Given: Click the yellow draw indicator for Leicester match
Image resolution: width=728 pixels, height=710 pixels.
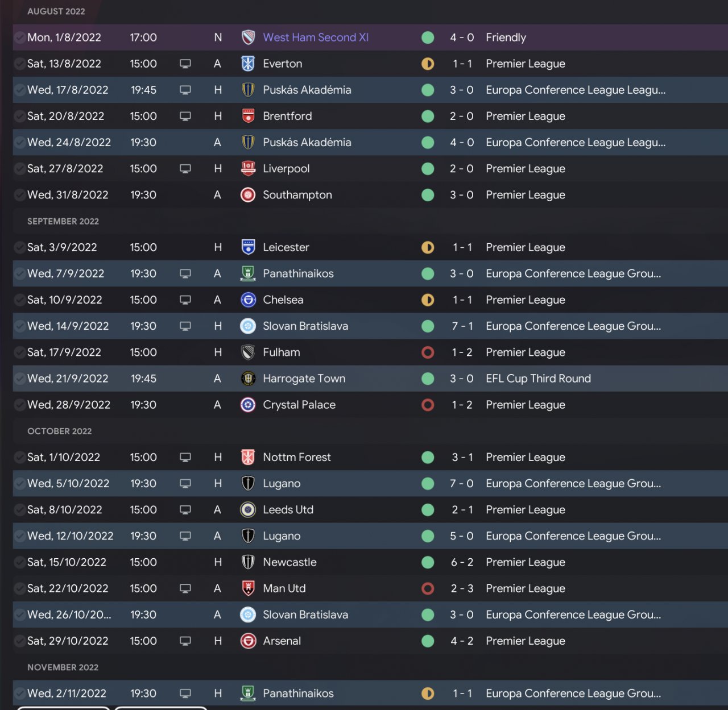Looking at the screenshot, I should tap(428, 247).
